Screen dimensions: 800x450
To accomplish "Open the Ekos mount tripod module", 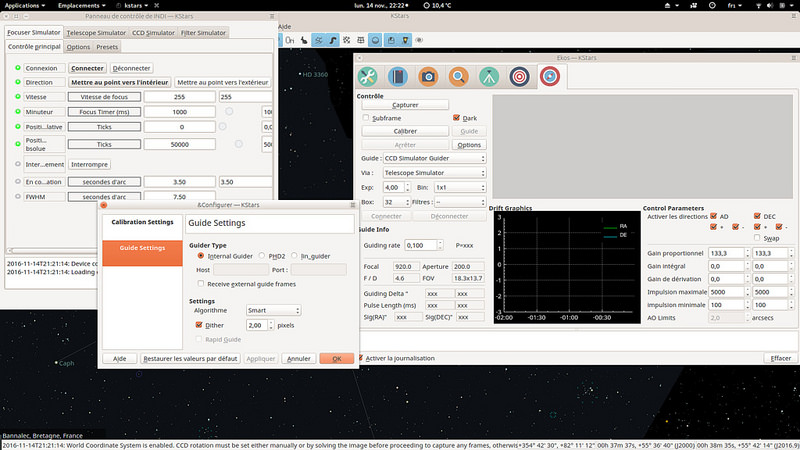I will [488, 76].
